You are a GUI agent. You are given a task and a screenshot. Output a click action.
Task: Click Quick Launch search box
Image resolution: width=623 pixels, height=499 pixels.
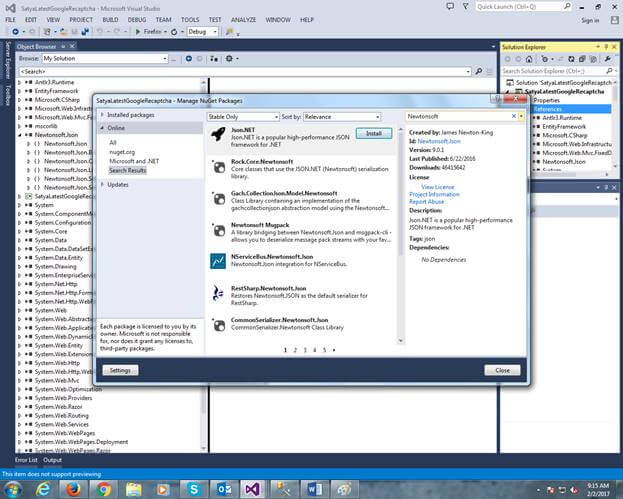(519, 7)
